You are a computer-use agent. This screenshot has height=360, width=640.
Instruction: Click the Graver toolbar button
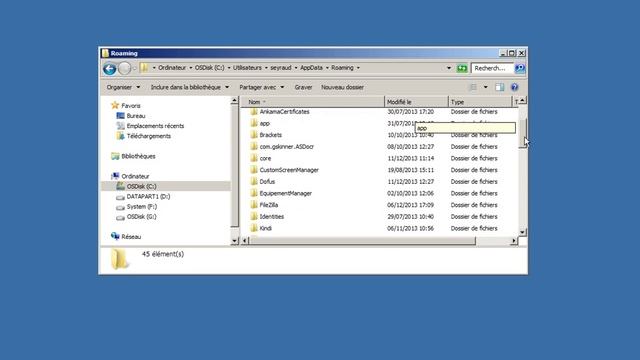[303, 87]
